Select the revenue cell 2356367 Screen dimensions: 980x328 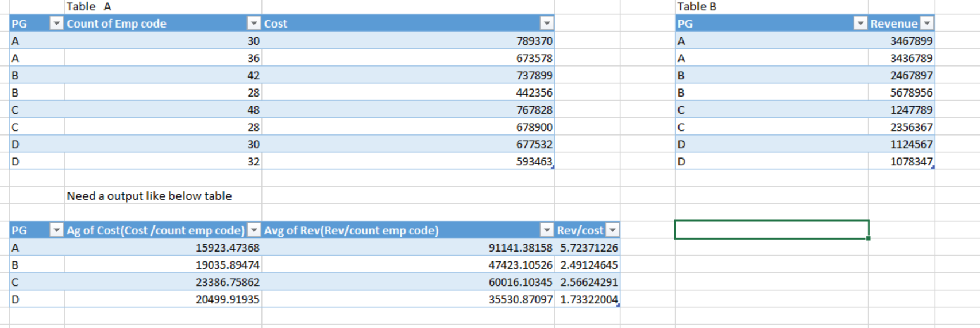tap(901, 127)
